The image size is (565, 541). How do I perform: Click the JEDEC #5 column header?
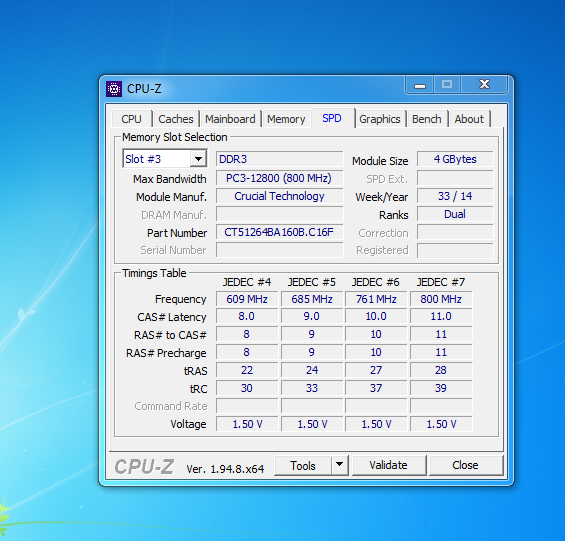312,282
